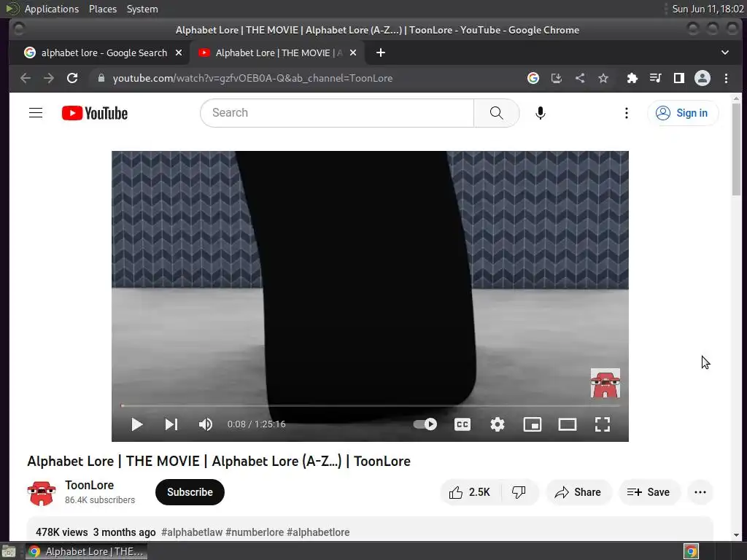Enable miniplayer mode
747x560 pixels.
pos(532,424)
